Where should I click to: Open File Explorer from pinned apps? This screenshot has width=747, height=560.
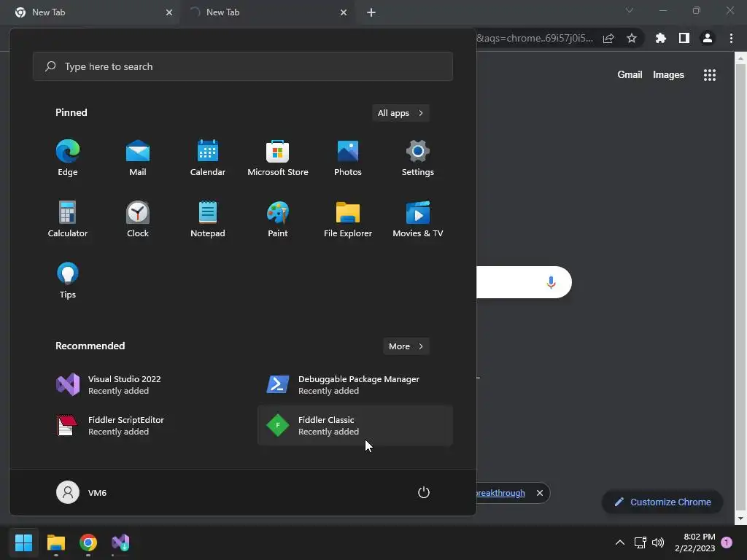click(x=348, y=219)
